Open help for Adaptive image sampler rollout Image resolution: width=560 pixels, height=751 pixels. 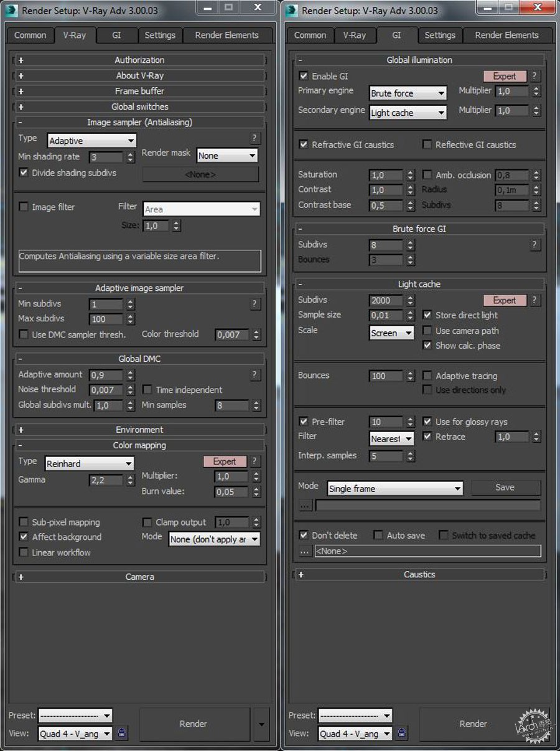pyautogui.click(x=254, y=304)
